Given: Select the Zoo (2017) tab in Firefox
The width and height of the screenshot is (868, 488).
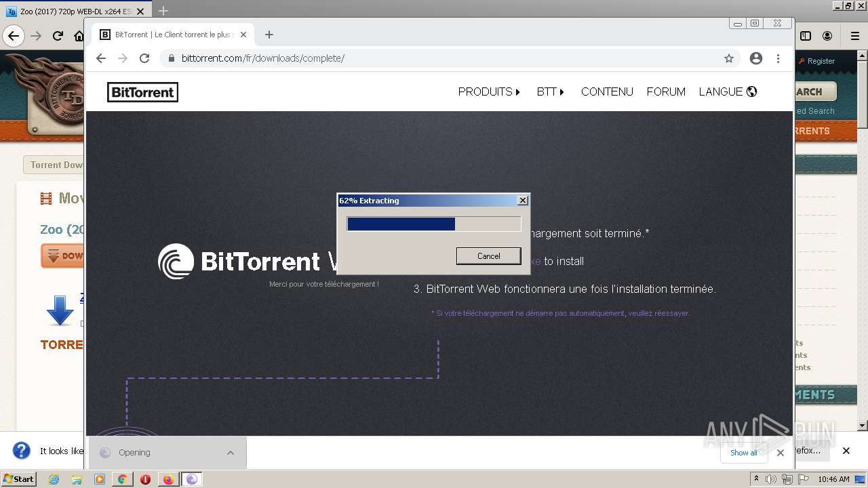Looking at the screenshot, I should tap(76, 12).
